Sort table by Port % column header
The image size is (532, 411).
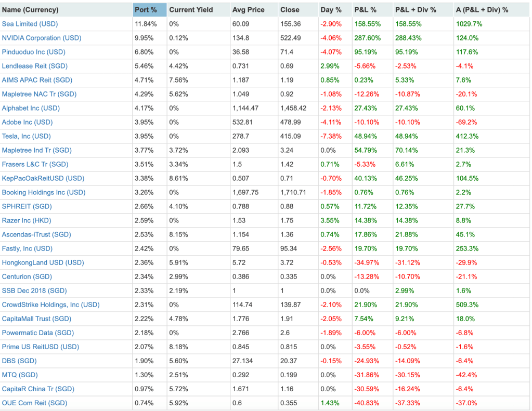coord(146,10)
